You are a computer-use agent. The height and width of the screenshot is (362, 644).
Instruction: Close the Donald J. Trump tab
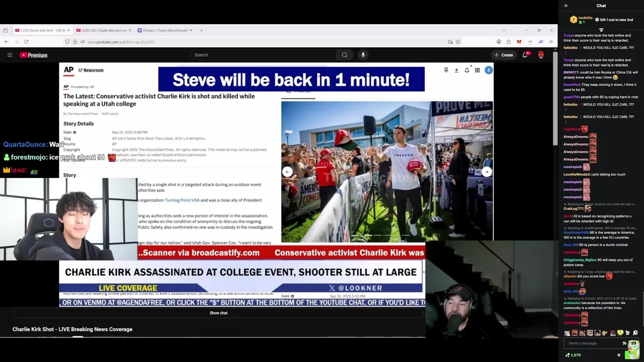(x=191, y=30)
